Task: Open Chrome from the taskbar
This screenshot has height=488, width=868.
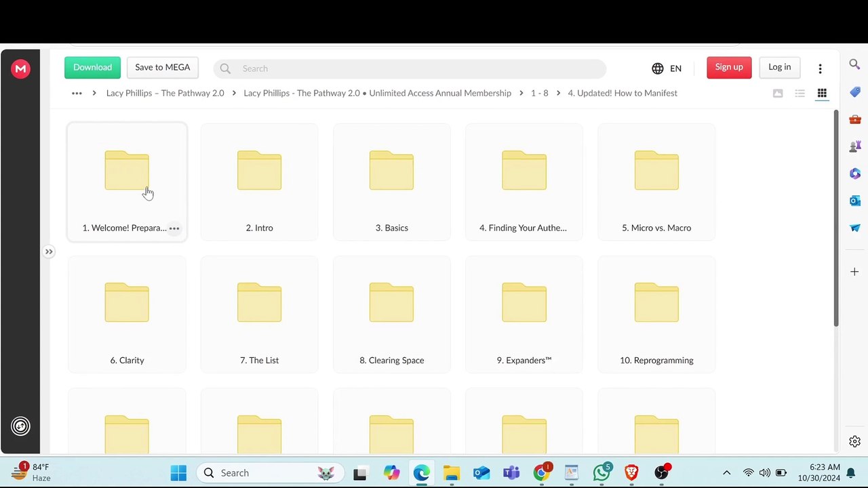Action: (x=542, y=472)
